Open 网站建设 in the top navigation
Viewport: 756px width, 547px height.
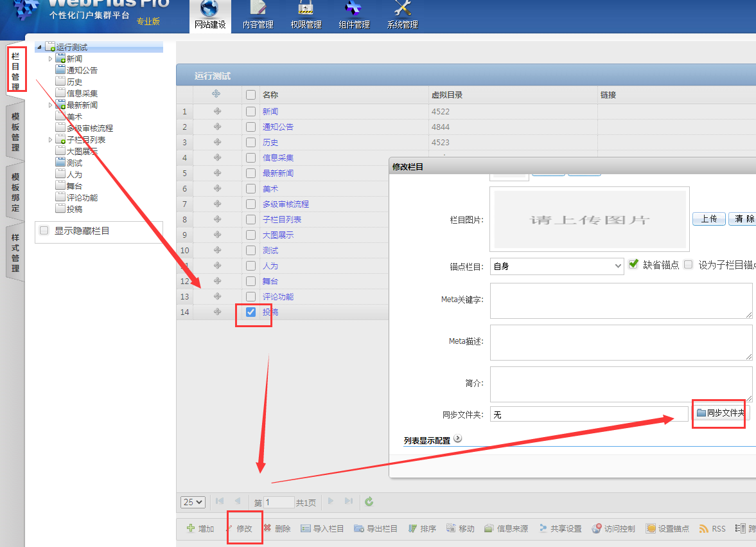point(209,15)
